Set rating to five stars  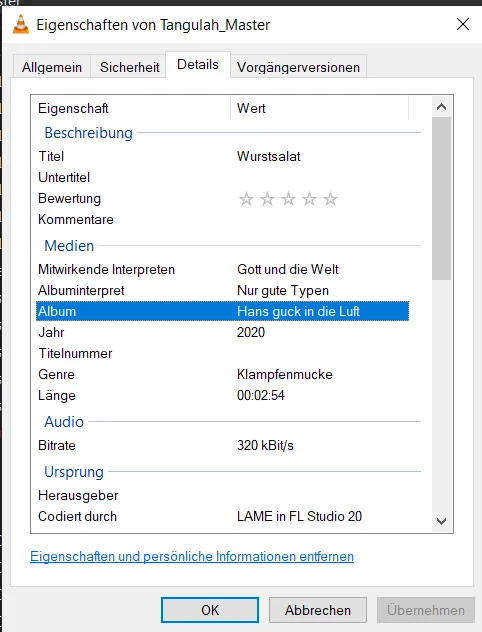click(x=330, y=199)
